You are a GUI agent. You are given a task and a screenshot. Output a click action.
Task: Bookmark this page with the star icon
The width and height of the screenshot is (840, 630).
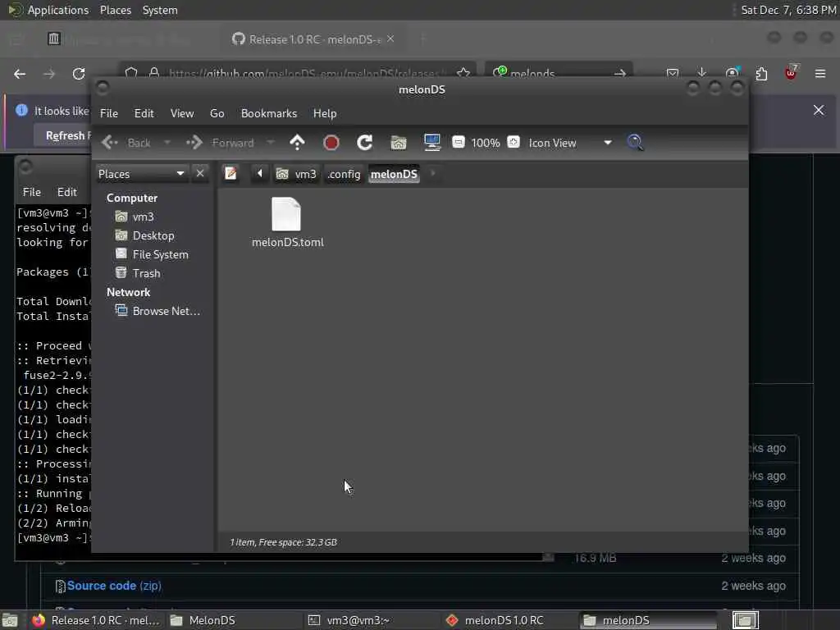tap(463, 73)
